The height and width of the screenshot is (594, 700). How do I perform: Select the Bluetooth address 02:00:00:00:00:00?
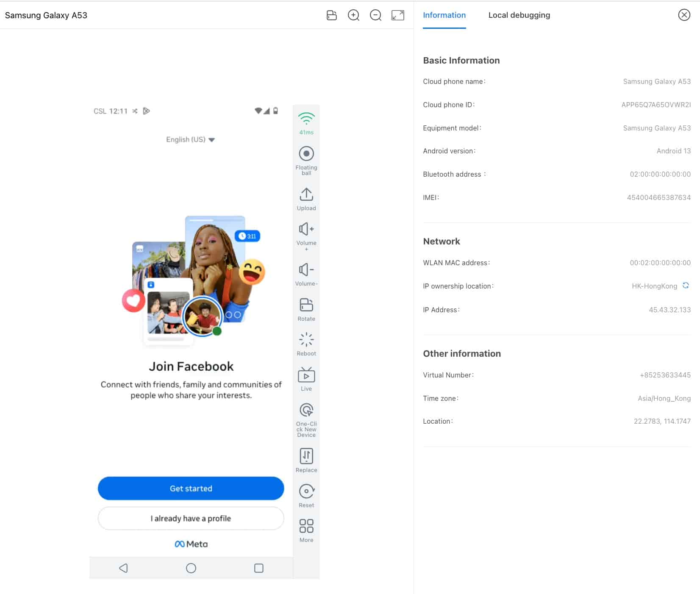(660, 174)
